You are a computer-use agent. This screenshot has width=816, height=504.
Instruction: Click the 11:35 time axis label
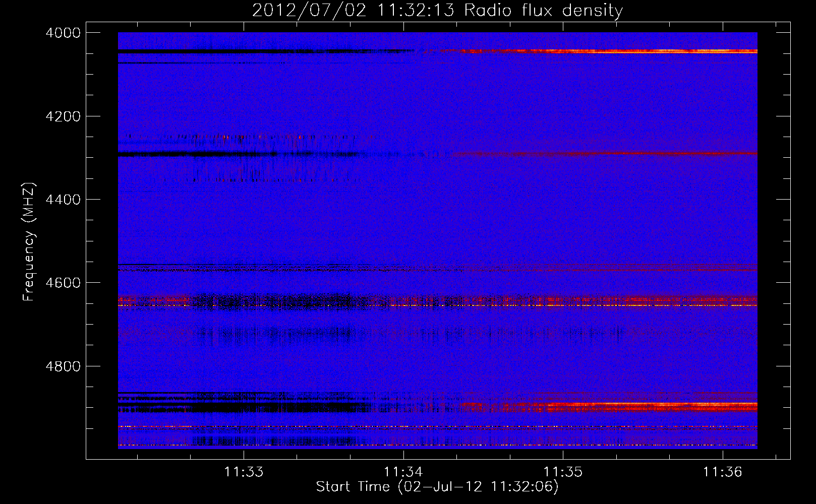click(x=563, y=472)
